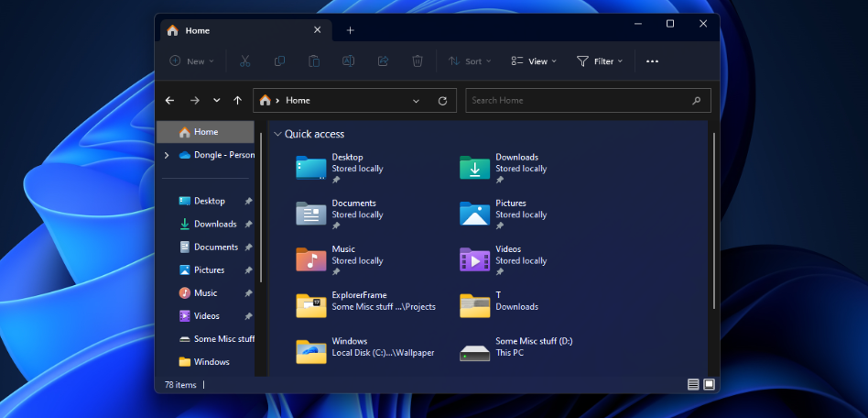The width and height of the screenshot is (868, 418).
Task: Click the Paste clipboard icon
Action: 314,61
